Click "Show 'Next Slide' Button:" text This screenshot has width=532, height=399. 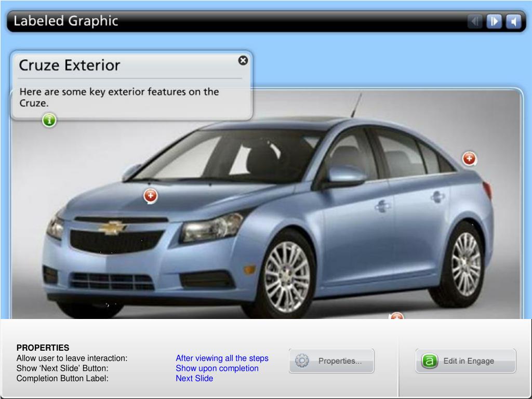62,368
